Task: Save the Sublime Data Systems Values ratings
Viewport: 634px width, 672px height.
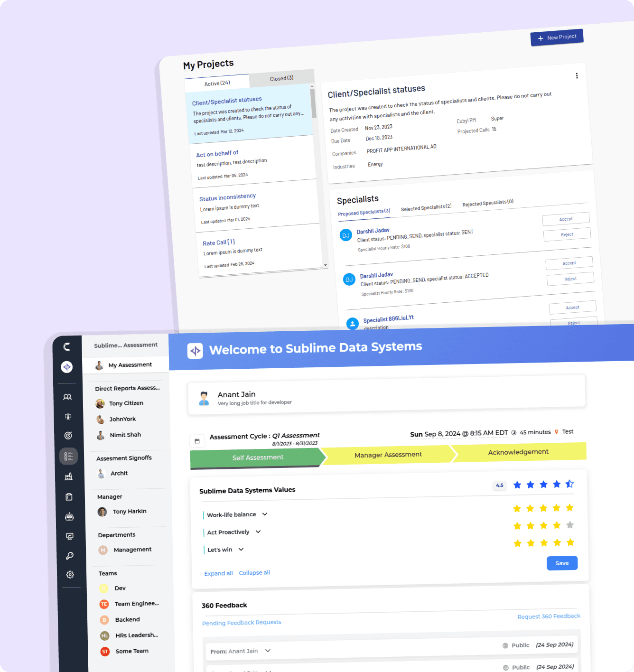Action: click(562, 563)
